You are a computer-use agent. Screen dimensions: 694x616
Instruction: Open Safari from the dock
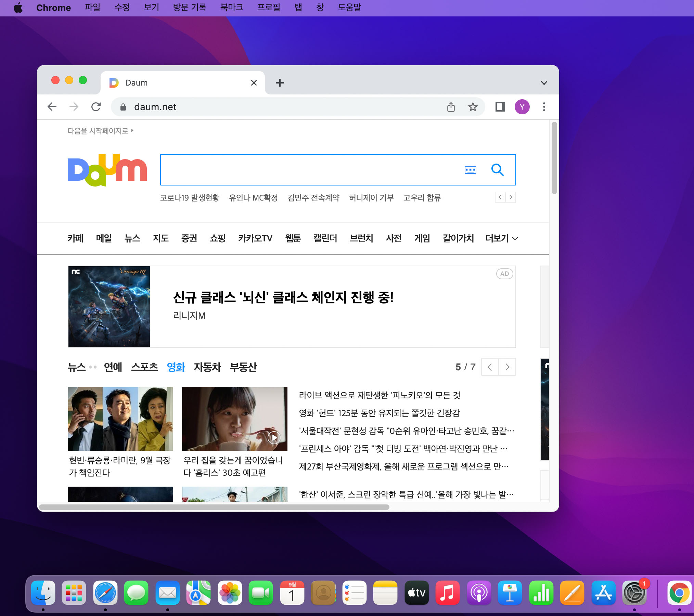coord(105,593)
